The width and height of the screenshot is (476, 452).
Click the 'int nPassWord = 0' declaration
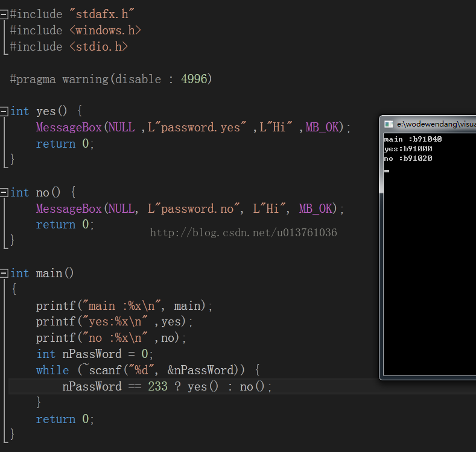coord(94,354)
